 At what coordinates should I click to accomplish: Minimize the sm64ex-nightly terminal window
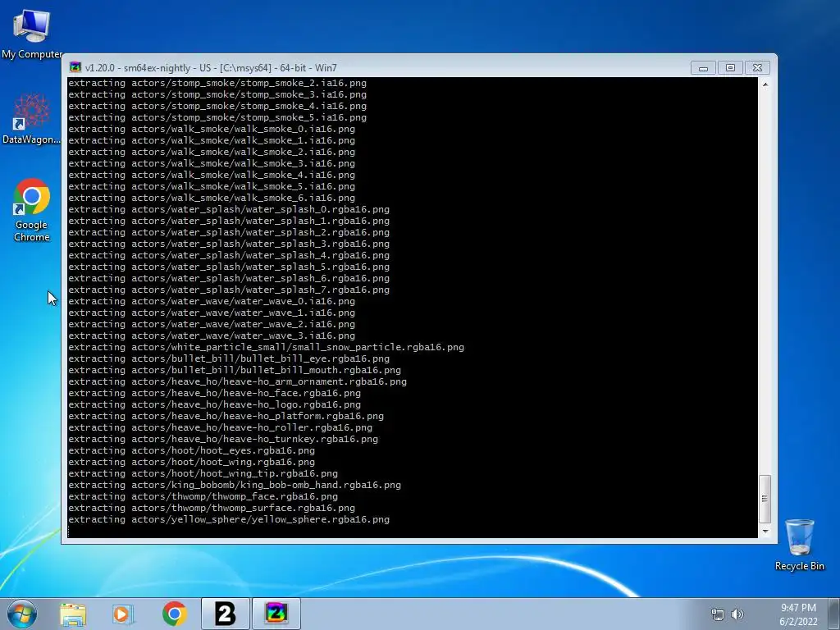coord(703,68)
